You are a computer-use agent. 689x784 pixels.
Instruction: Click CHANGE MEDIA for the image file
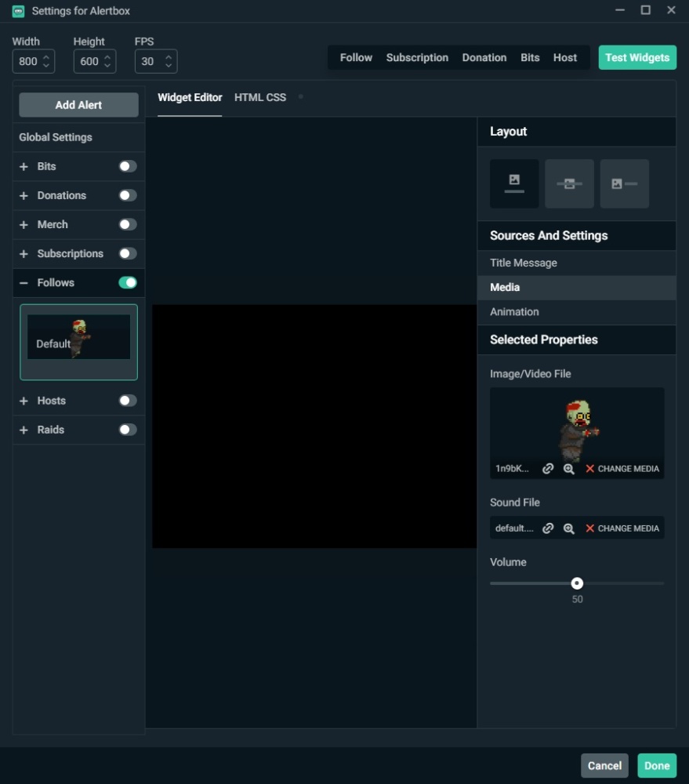tap(628, 469)
